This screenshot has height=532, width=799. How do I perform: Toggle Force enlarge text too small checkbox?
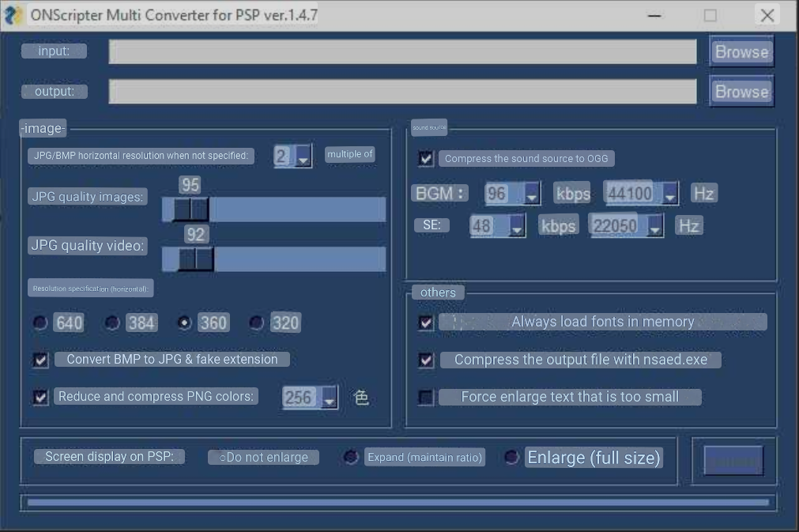426,397
